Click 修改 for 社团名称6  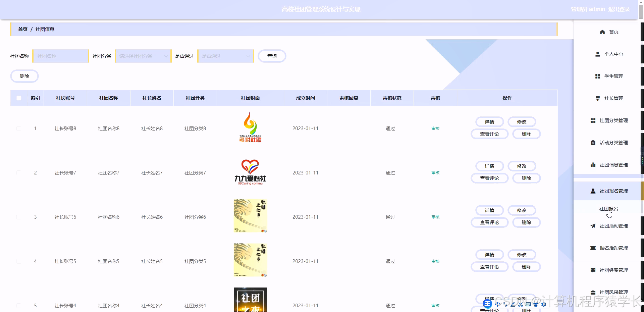coord(522,210)
